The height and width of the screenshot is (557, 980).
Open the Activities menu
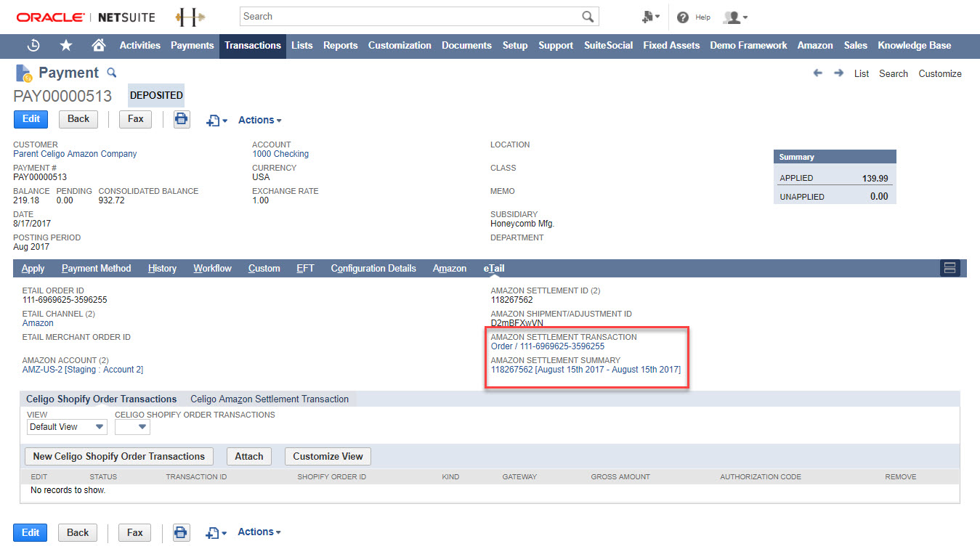[140, 46]
